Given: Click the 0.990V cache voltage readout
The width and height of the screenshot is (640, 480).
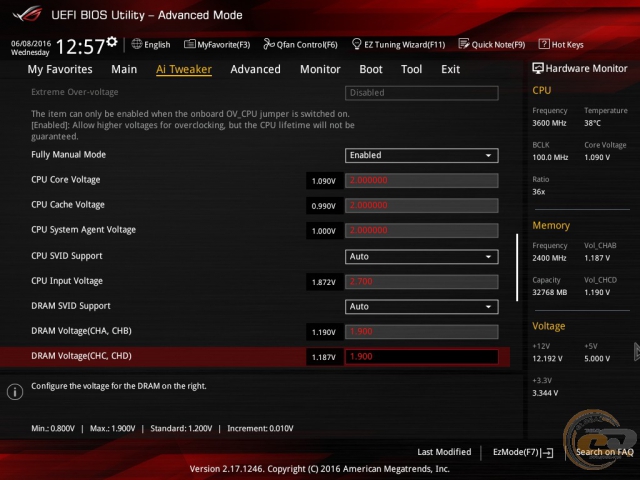Looking at the screenshot, I should click(324, 206).
